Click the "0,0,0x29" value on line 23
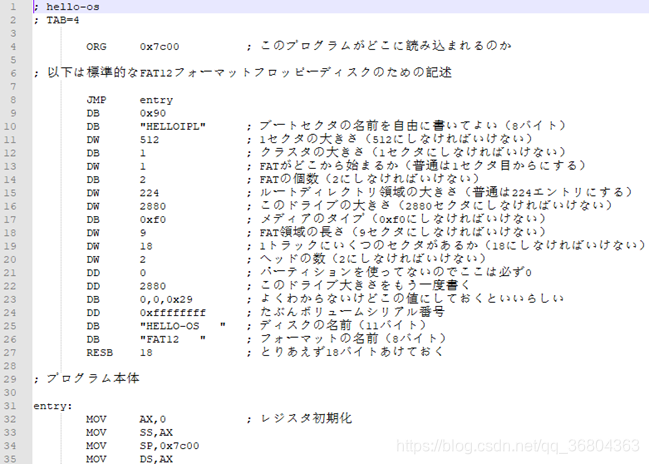 [x=166, y=299]
